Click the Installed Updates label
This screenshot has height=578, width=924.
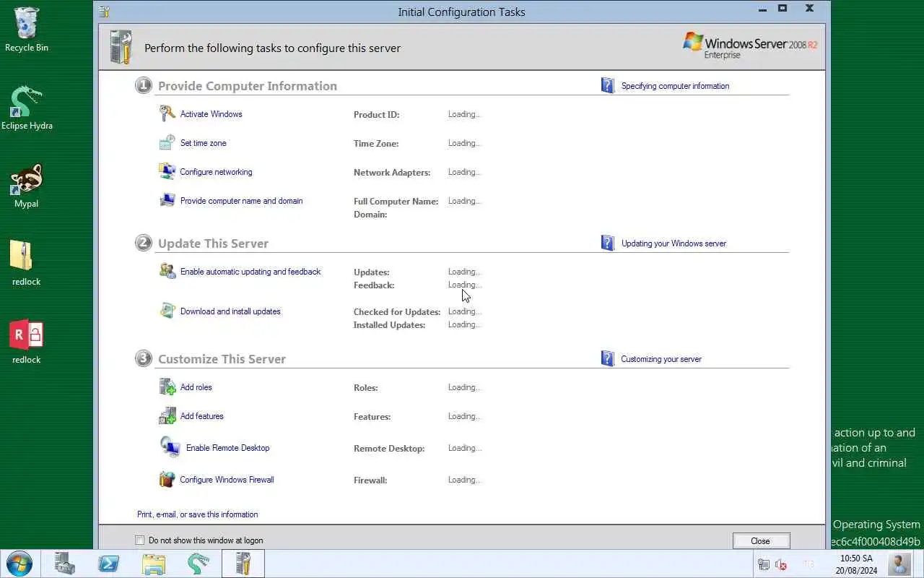389,325
